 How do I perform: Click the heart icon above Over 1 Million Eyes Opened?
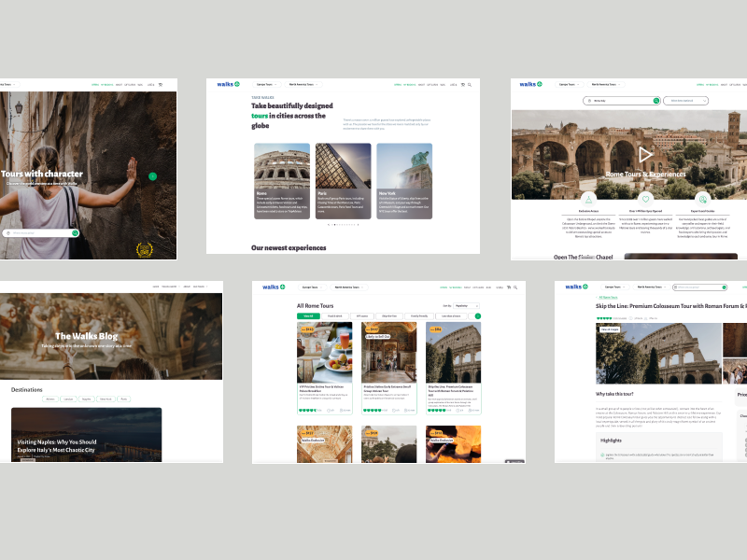tap(645, 198)
